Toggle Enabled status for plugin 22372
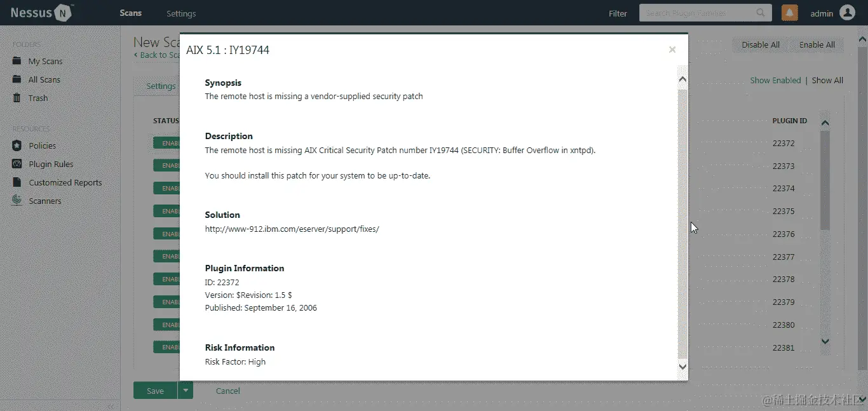 167,143
